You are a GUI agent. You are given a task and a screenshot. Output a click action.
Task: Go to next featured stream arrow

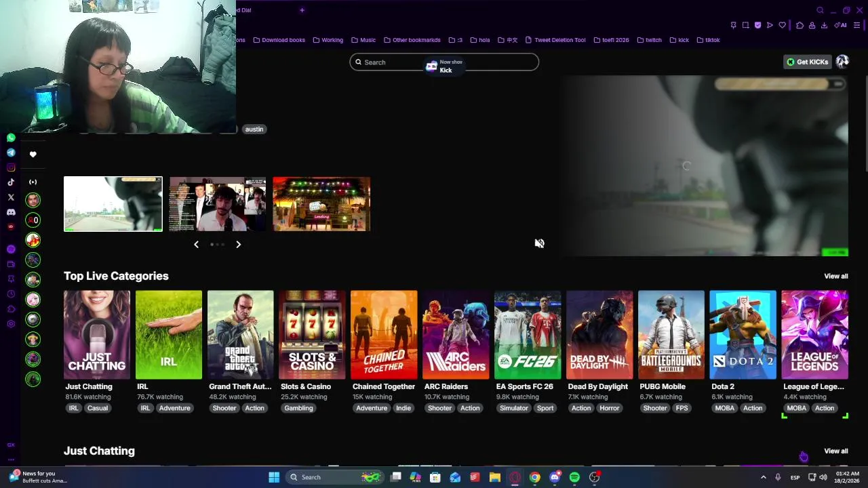coord(238,244)
